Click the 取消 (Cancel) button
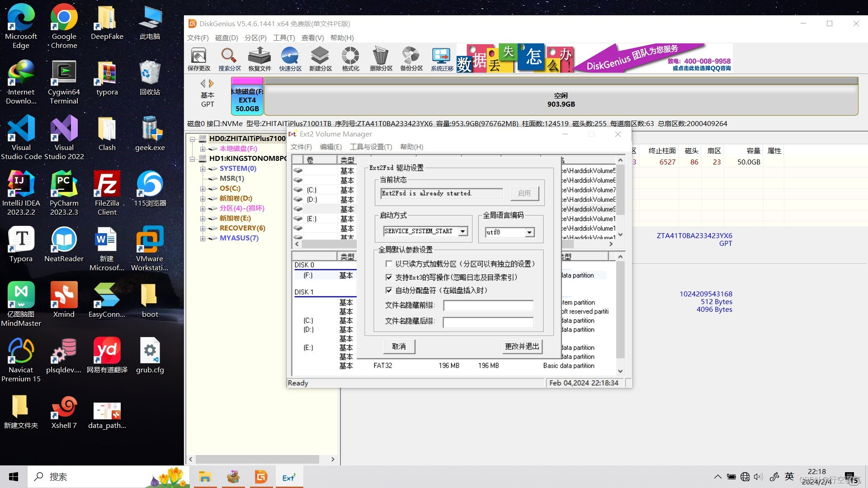868x488 pixels. (399, 347)
